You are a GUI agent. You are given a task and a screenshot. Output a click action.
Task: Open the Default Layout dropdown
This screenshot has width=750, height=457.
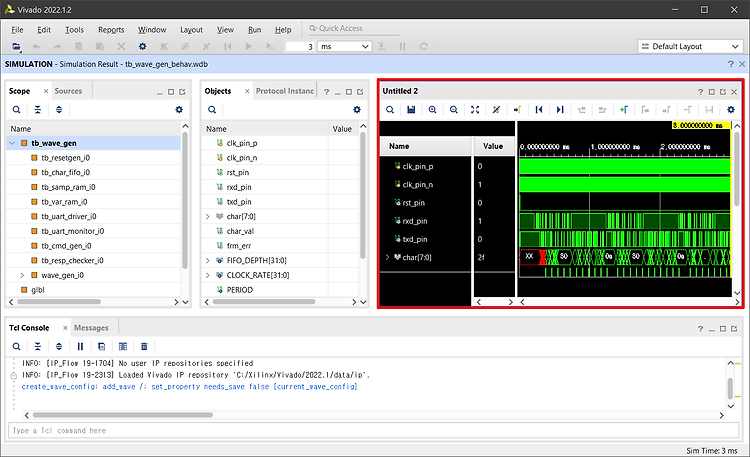[x=690, y=46]
